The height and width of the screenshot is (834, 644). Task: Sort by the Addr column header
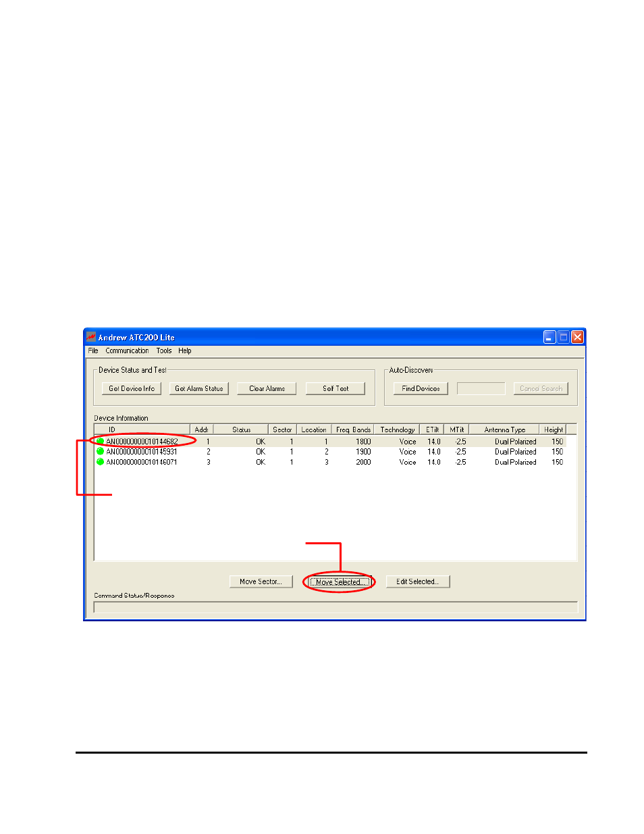[202, 429]
